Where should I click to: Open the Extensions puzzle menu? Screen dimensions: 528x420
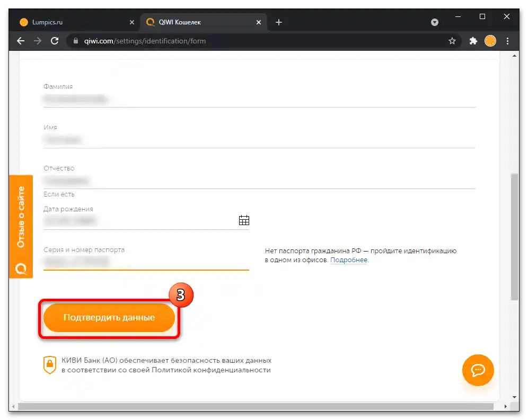[x=473, y=41]
